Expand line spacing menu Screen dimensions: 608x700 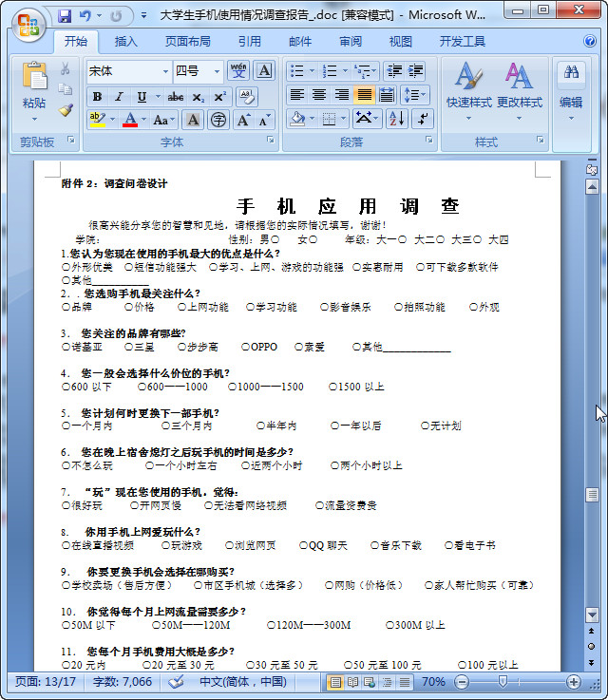[x=415, y=95]
